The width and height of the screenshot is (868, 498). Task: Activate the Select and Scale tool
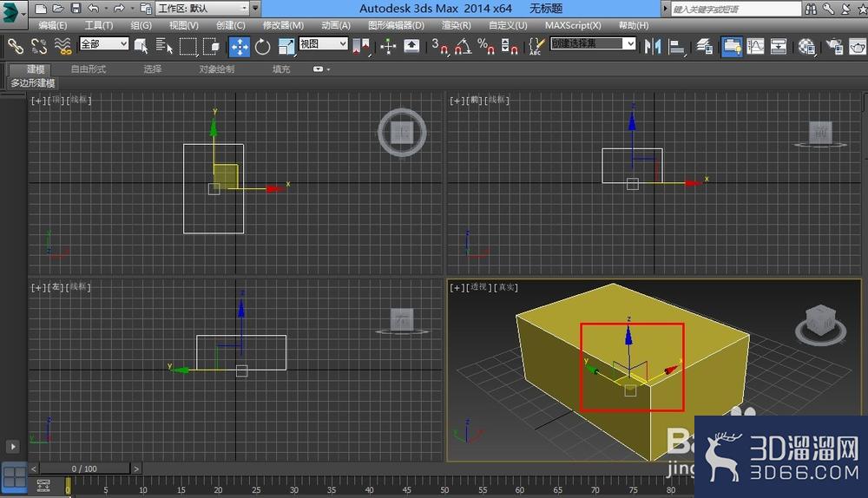pos(286,47)
